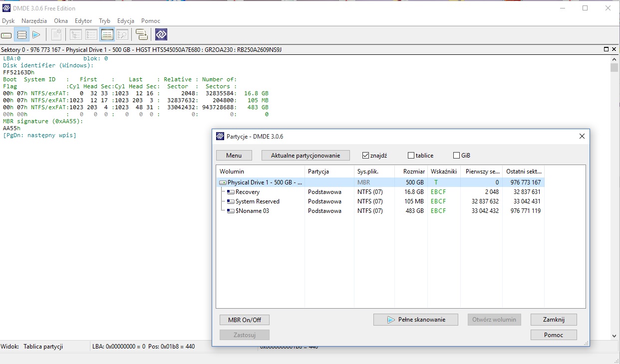The height and width of the screenshot is (364, 620).
Task: Click the DMDE icon in Partycje title bar
Action: 220,136
